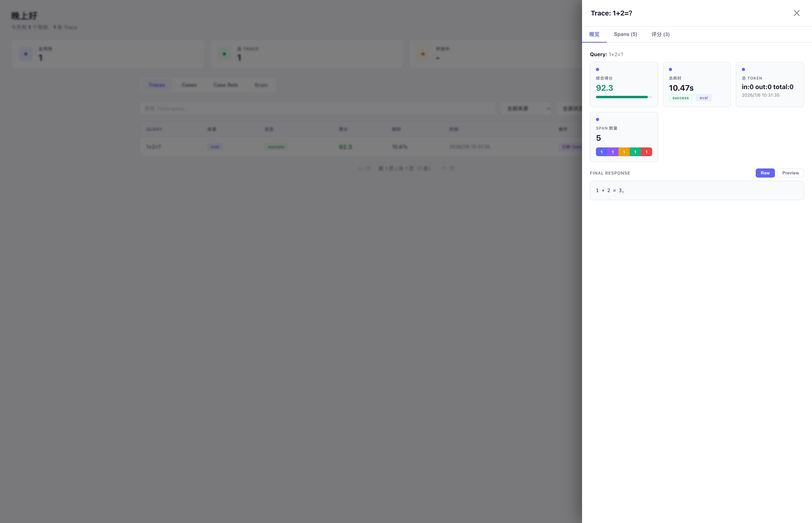
Task: Open the 评分 (3) tab
Action: pos(660,34)
